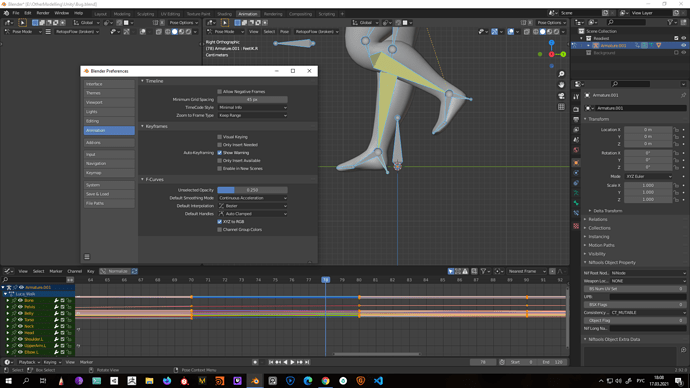Click the Normalize button in graph editor
Image resolution: width=690 pixels, height=388 pixels.
tap(114, 271)
